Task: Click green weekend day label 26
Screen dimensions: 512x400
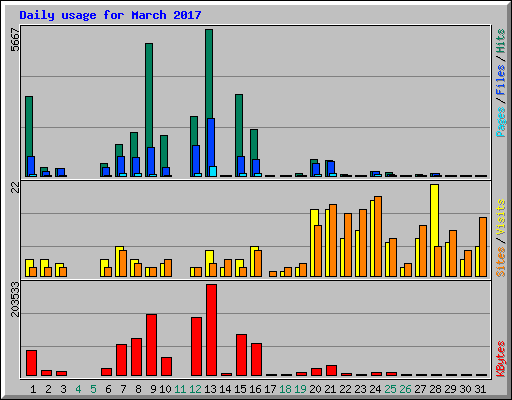Action: [405, 389]
